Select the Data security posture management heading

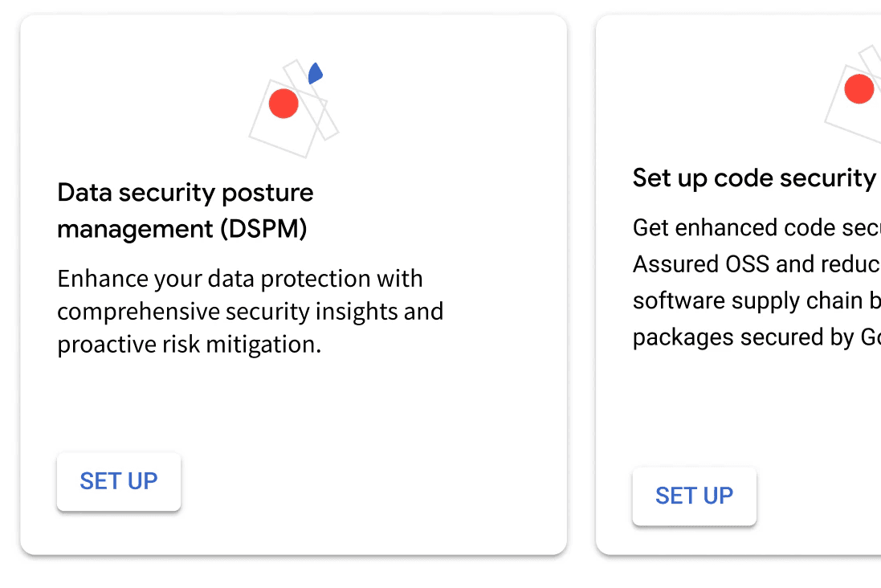pyautogui.click(x=186, y=210)
